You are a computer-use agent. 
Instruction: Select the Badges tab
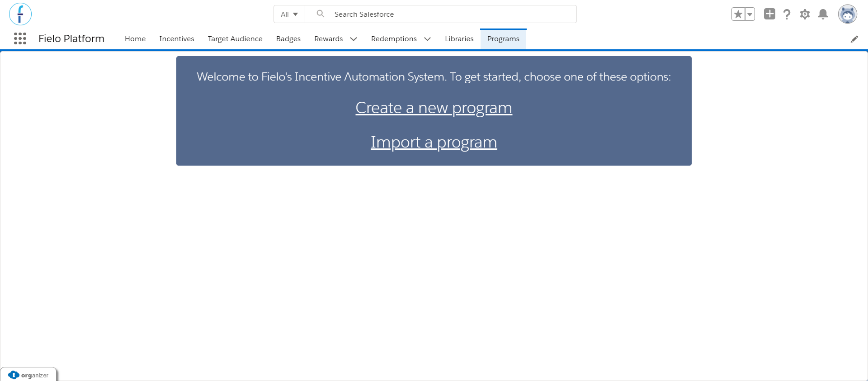[x=288, y=39]
